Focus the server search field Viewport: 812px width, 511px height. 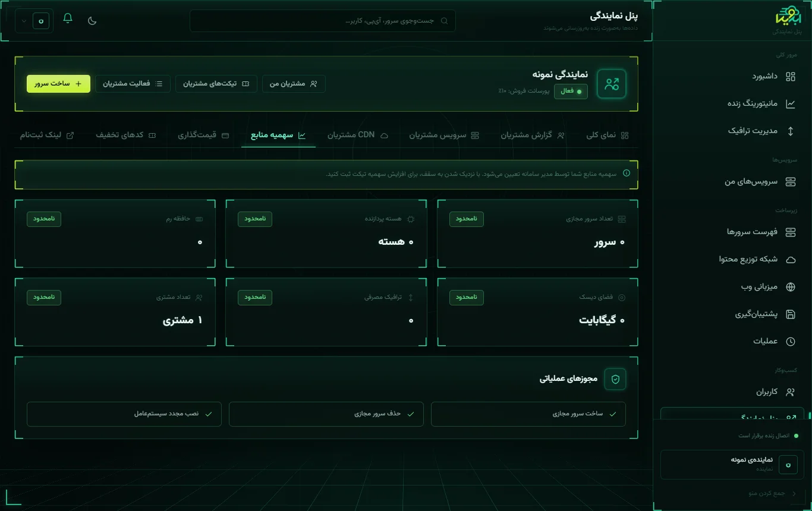tap(323, 20)
